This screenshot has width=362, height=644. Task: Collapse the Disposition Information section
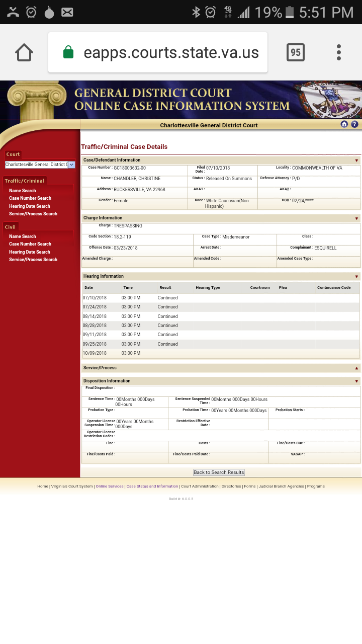tap(356, 381)
